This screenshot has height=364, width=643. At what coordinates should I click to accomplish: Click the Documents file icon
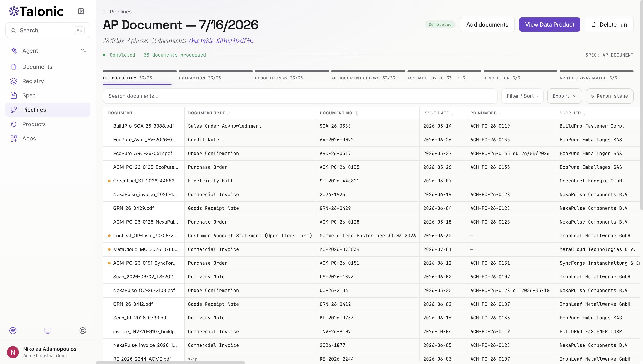click(14, 67)
